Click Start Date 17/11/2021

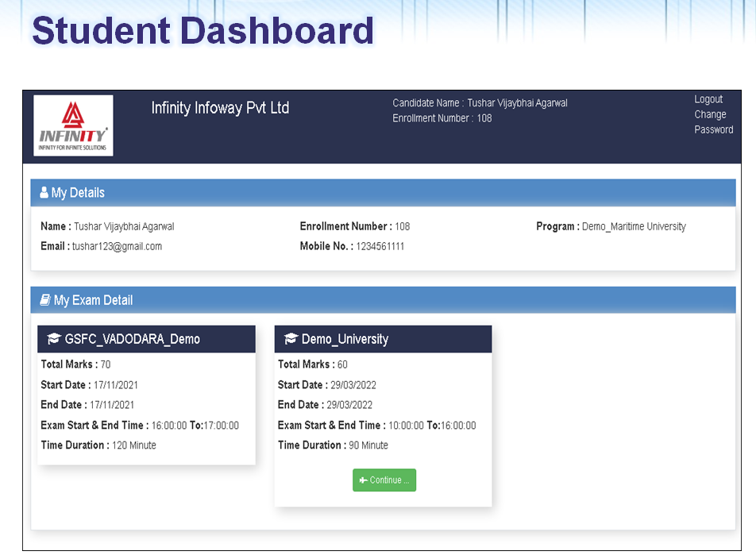89,385
